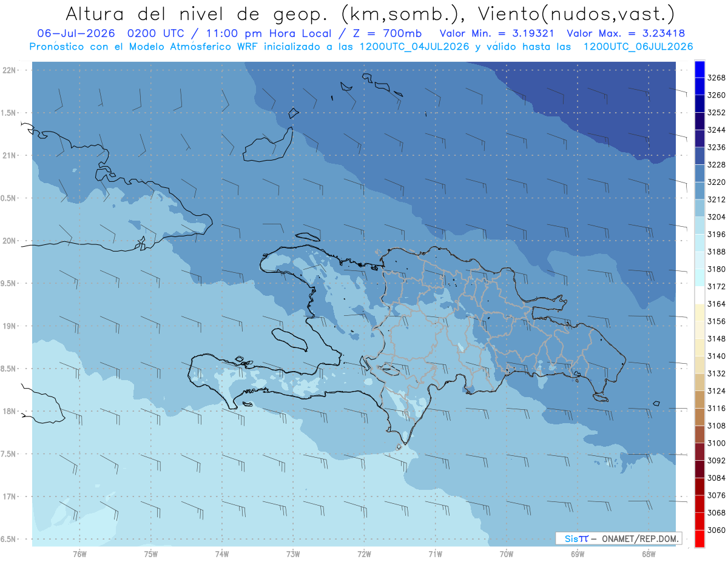Select the 6.5N latitude tick label
The height and width of the screenshot is (562, 728).
pyautogui.click(x=7, y=539)
